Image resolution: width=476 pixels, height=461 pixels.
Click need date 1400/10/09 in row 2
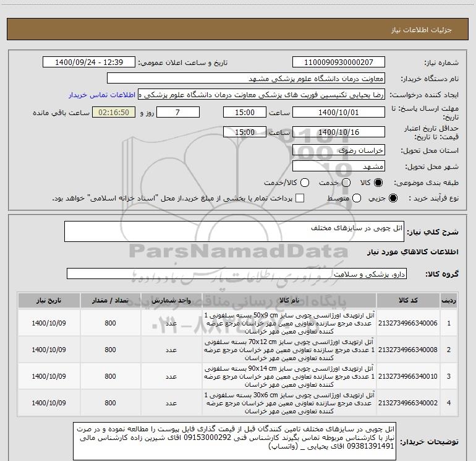pos(49,350)
